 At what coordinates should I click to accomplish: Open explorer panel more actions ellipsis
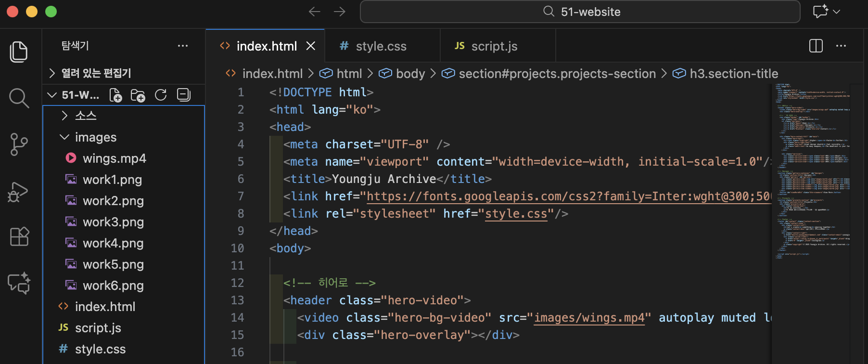183,46
